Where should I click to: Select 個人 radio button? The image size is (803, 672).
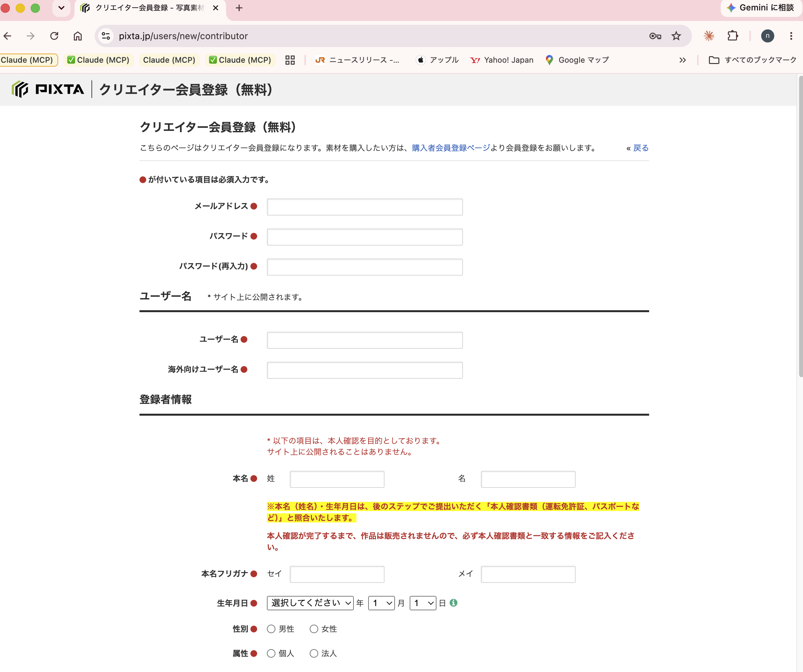click(271, 653)
